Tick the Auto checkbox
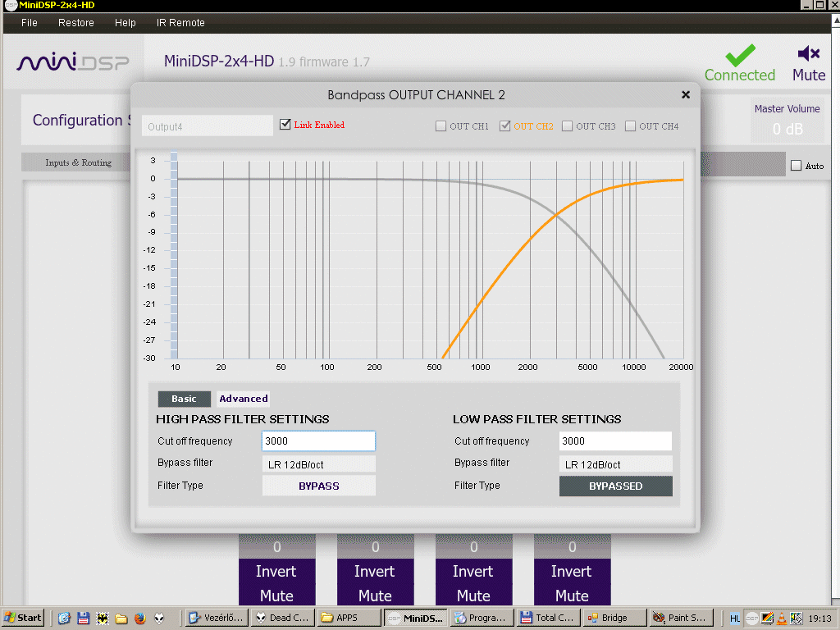Viewport: 840px width, 630px height. 796,166
